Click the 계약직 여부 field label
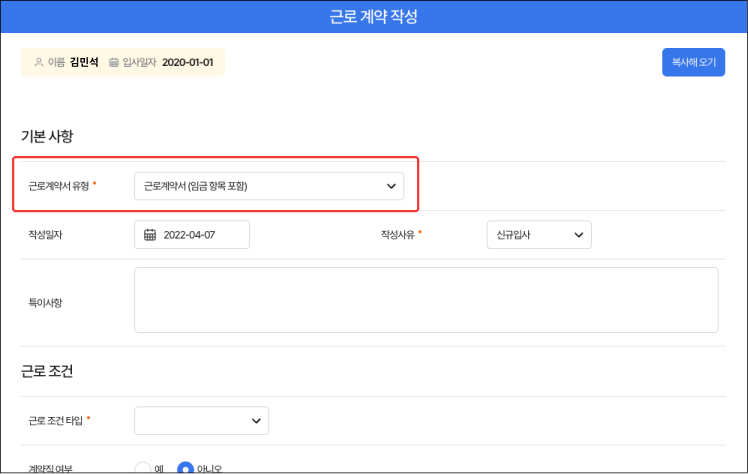This screenshot has height=474, width=748. coord(50,468)
